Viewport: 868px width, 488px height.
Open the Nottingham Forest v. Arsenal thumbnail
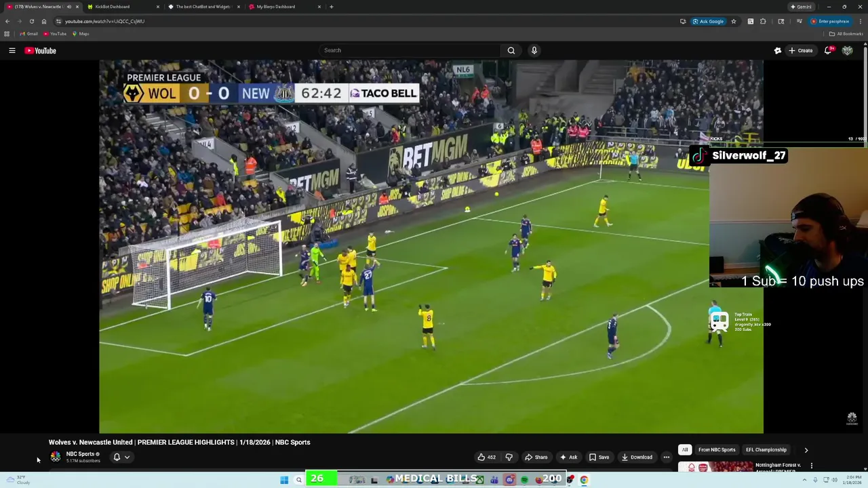[715, 467]
